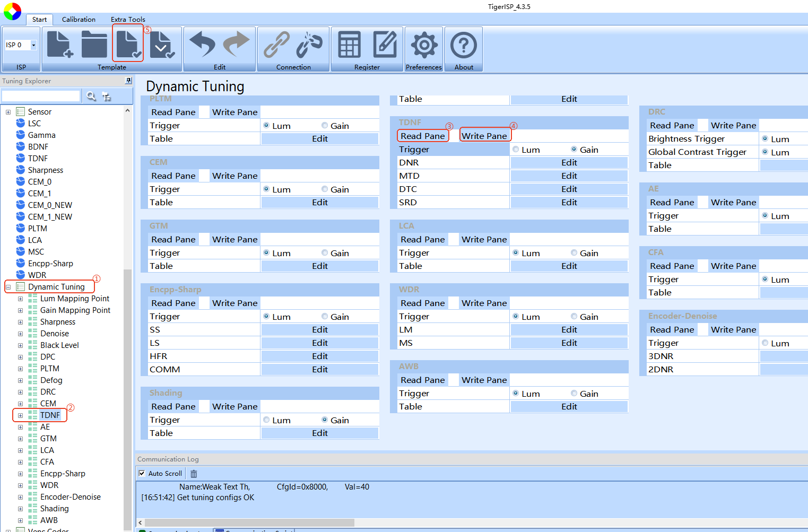Open the Register pencil edit icon
Viewport: 808px width, 532px height.
[x=385, y=44]
